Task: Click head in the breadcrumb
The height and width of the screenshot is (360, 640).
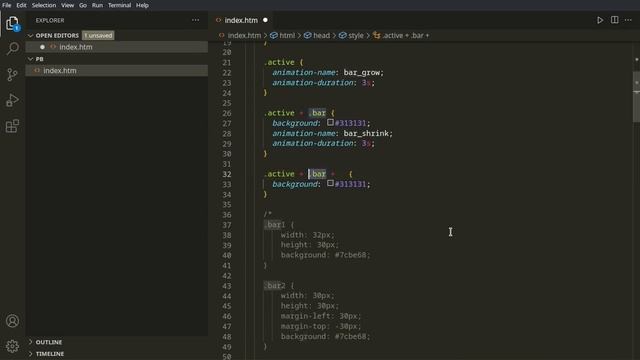Action: tap(321, 36)
